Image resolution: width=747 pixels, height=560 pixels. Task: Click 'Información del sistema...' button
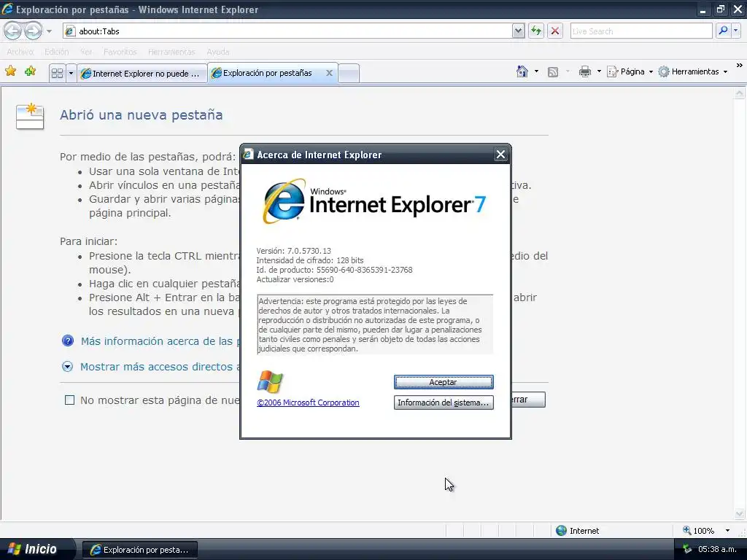443,402
